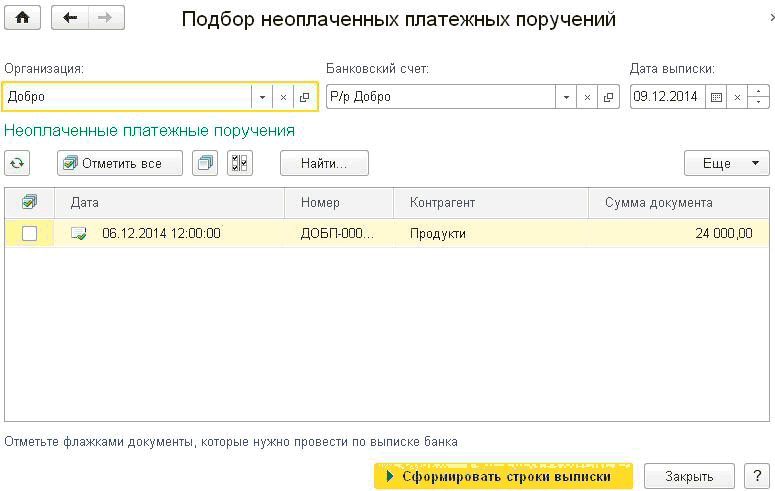775x491 pixels.
Task: Sort by the Сумма документа column header
Action: click(679, 203)
